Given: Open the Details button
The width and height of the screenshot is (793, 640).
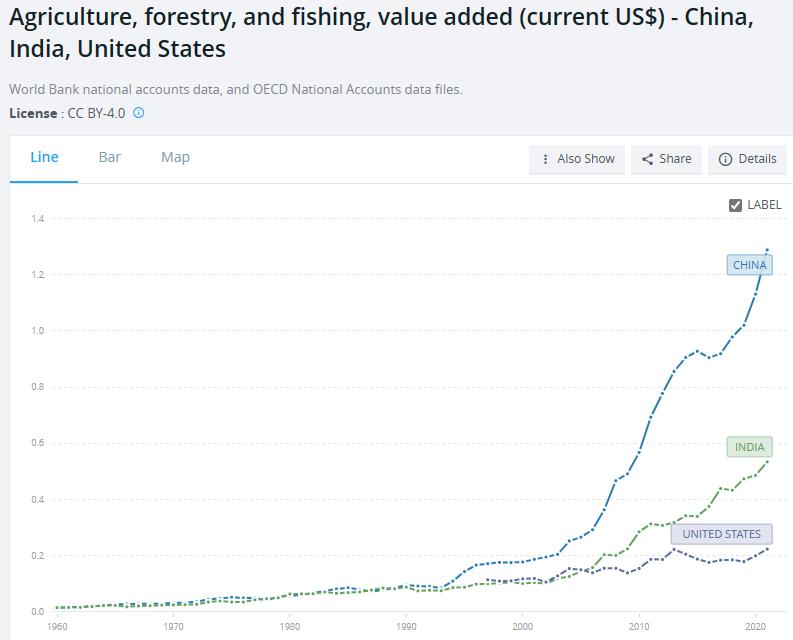Looking at the screenshot, I should coord(747,159).
